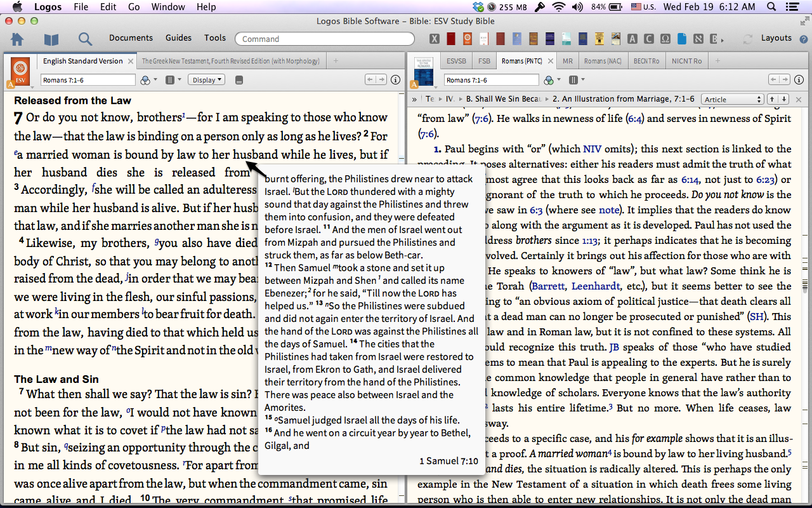Switch to the BECNT Ro tab
The width and height of the screenshot is (812, 508).
click(x=646, y=62)
